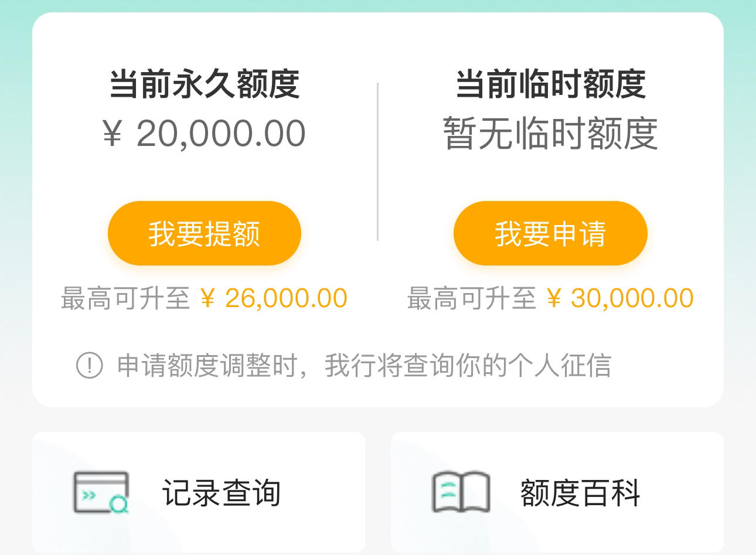Select the 额度百科 label text

(x=580, y=492)
